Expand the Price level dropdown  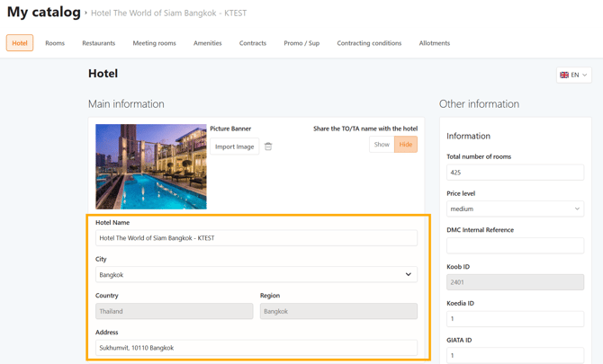click(x=515, y=209)
